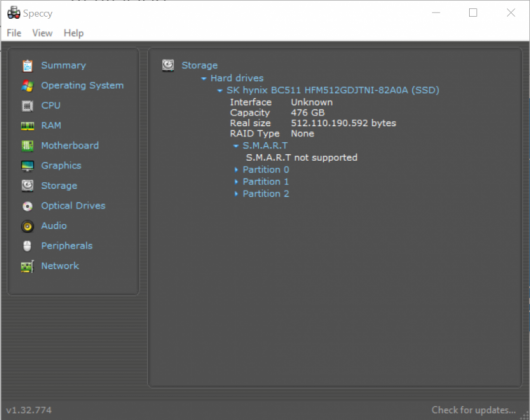Expand the Partition 1 arrow

(236, 182)
